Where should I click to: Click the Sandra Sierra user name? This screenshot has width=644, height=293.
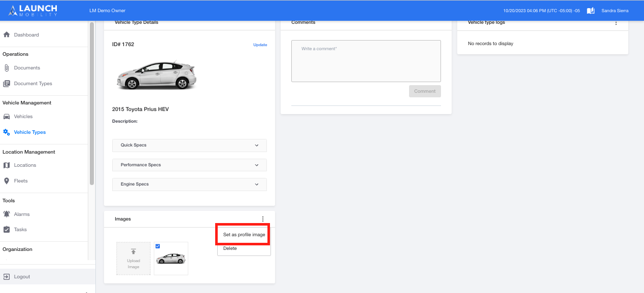pyautogui.click(x=615, y=11)
